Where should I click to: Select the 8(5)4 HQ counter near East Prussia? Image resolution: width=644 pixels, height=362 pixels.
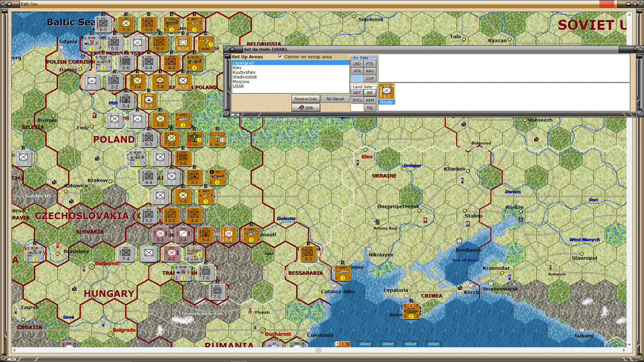pyautogui.click(x=183, y=44)
